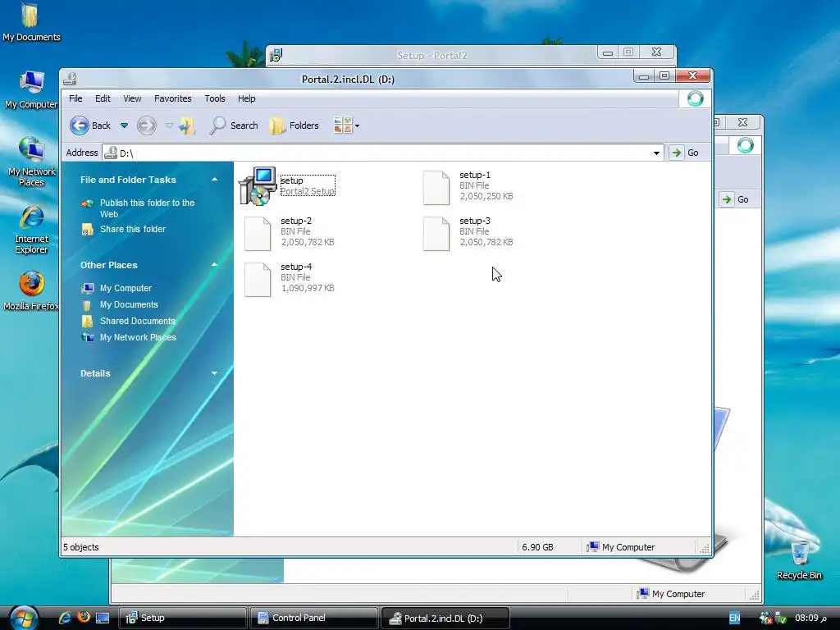Viewport: 840px width, 630px height.
Task: Click the tray icon with green check mark
Action: click(781, 618)
